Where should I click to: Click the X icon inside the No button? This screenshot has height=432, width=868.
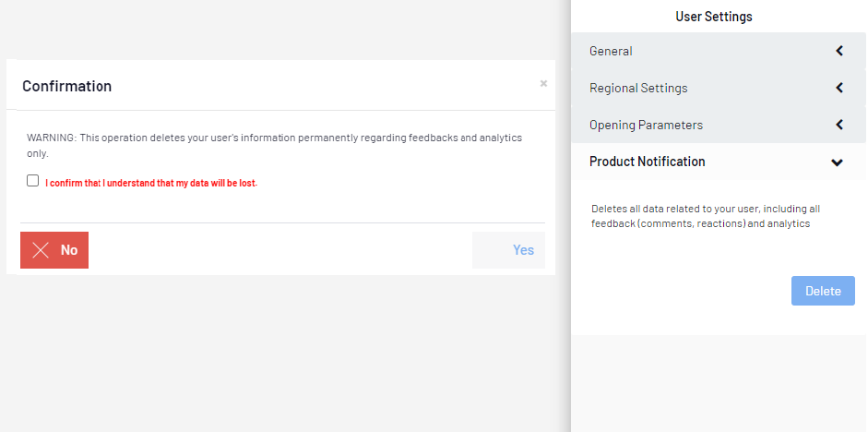pyautogui.click(x=41, y=250)
